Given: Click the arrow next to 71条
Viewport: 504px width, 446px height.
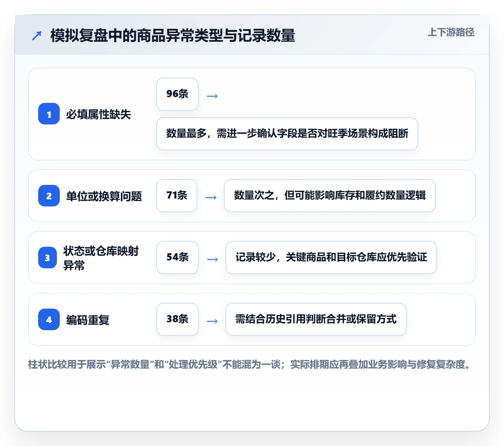Looking at the screenshot, I should click(x=211, y=197).
